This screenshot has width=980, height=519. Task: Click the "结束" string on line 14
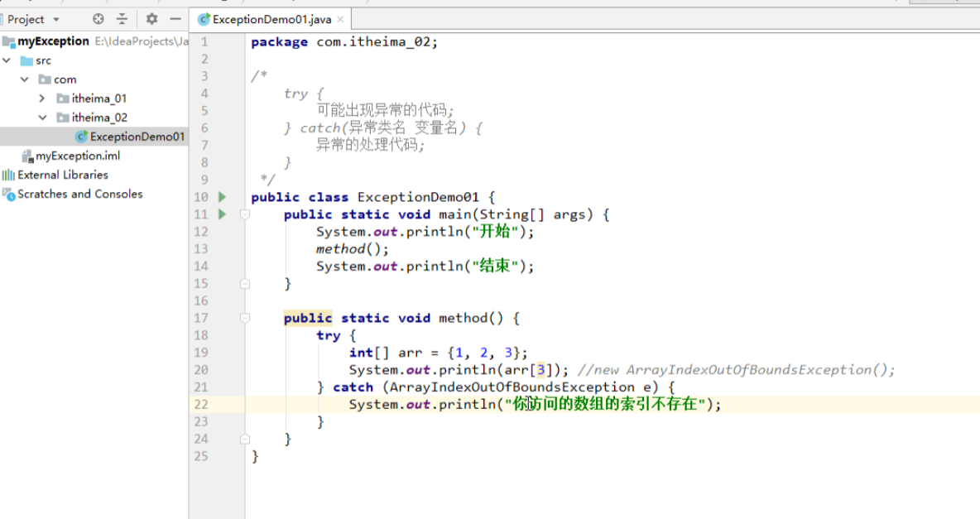[x=496, y=267]
